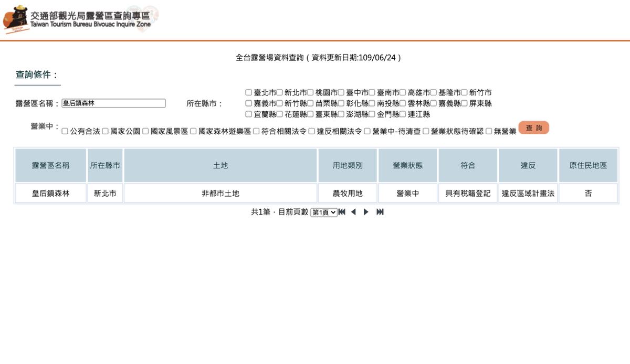630x364 pixels.
Task: Click the 具有稅籍登記 cell
Action: [468, 193]
